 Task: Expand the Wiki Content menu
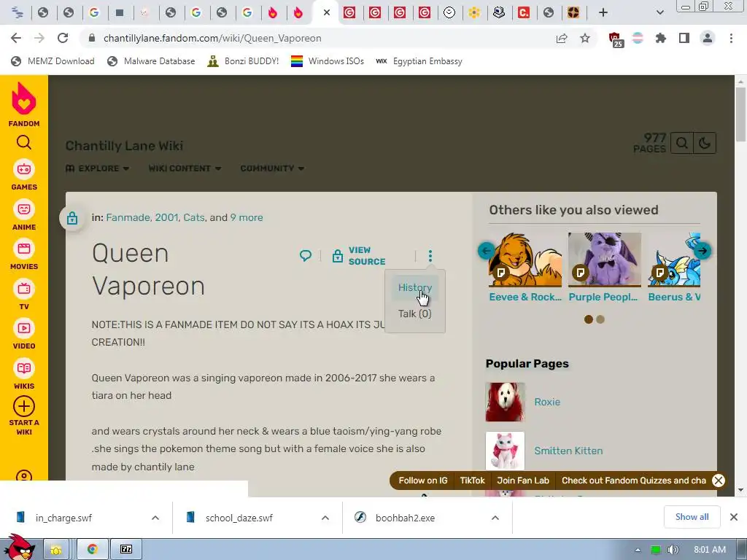[185, 168]
